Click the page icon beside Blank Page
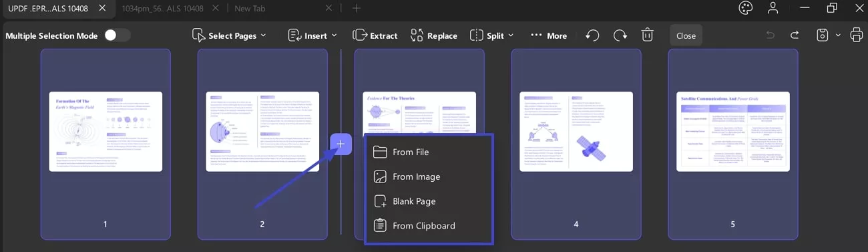Image resolution: width=868 pixels, height=252 pixels. [x=380, y=201]
